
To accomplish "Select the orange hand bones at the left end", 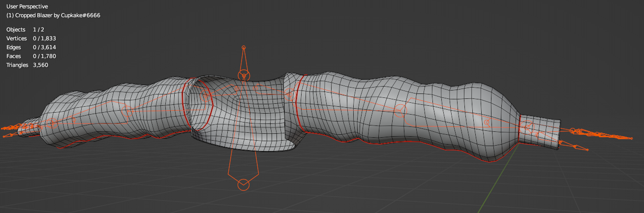I will point(20,129).
